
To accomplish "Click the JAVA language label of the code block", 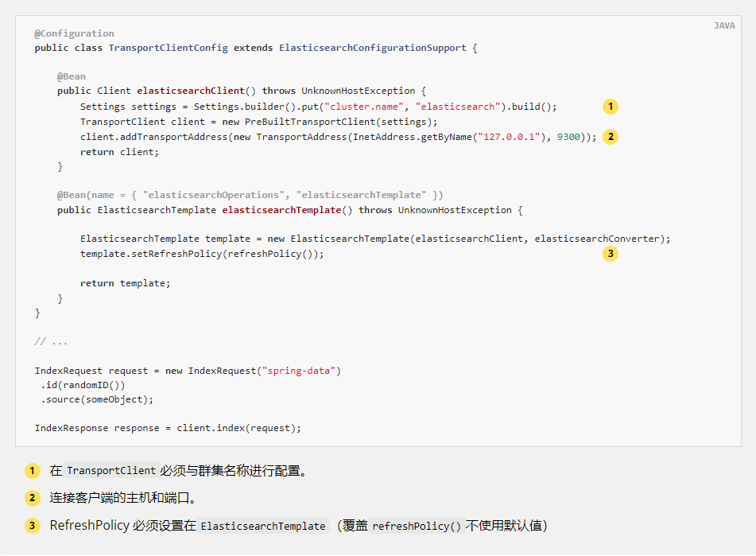I will pyautogui.click(x=724, y=25).
